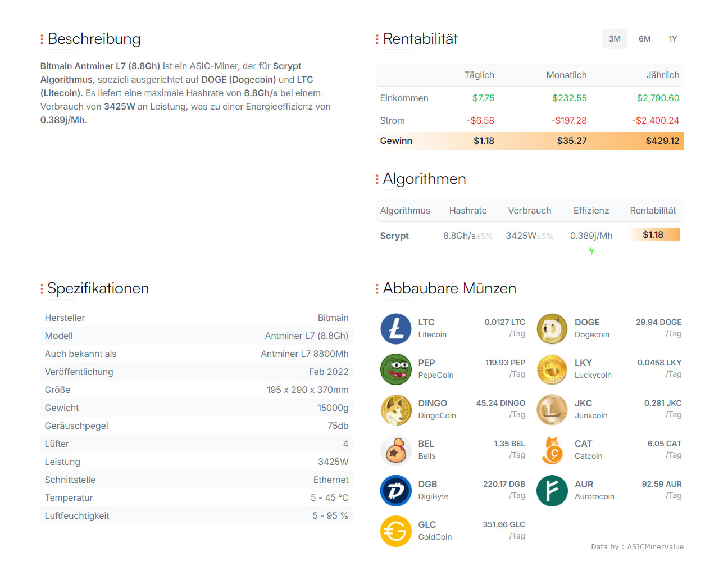Click the Veröffentlichung Feb 2022 value
Image resolution: width=728 pixels, height=579 pixels.
coord(329,372)
